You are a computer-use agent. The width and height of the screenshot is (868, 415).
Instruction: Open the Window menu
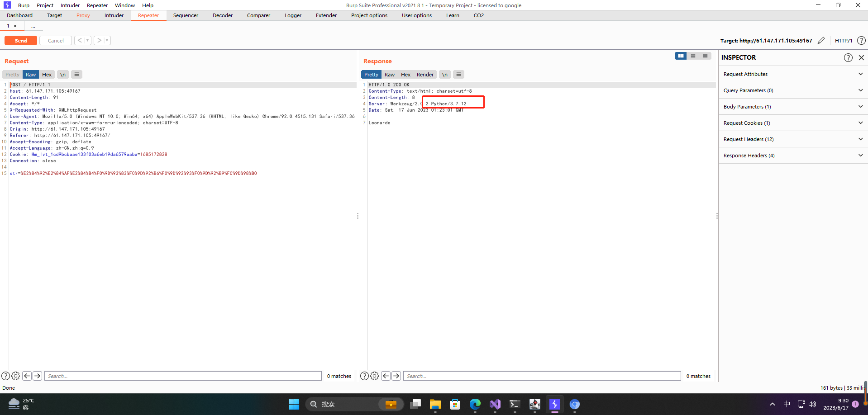(x=125, y=5)
